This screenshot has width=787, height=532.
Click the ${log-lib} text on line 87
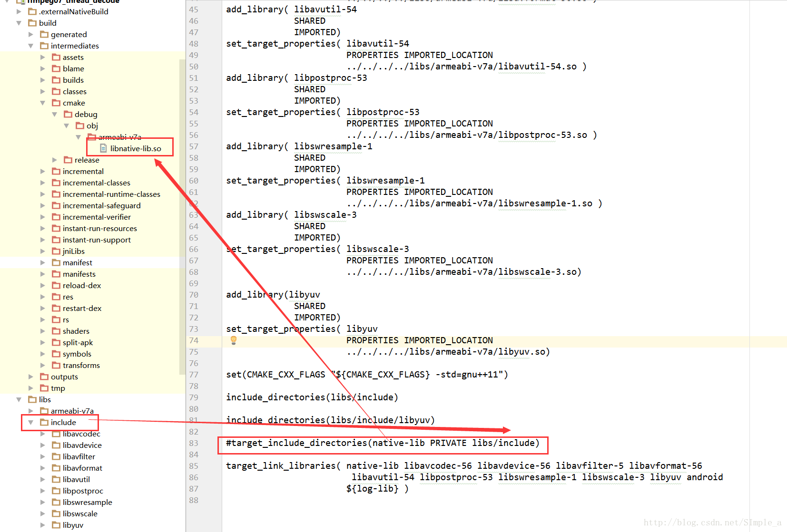[372, 489]
